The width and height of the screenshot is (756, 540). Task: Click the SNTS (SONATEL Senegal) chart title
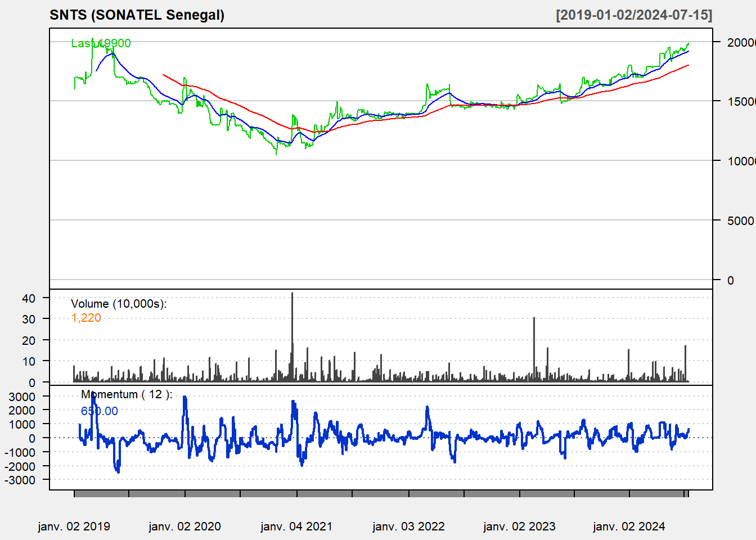click(x=137, y=15)
